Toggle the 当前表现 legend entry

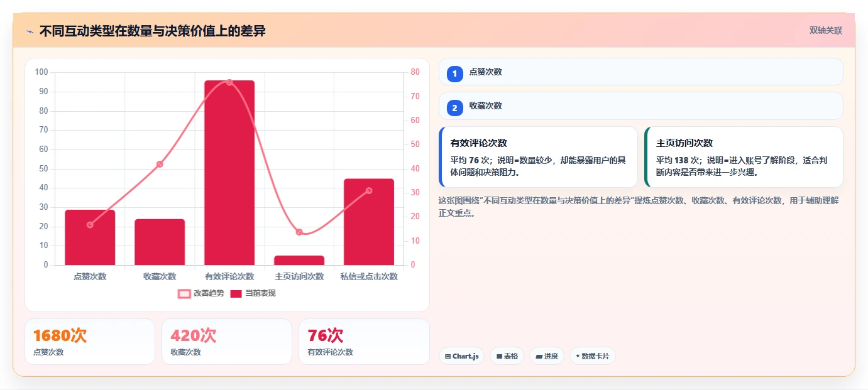click(253, 293)
